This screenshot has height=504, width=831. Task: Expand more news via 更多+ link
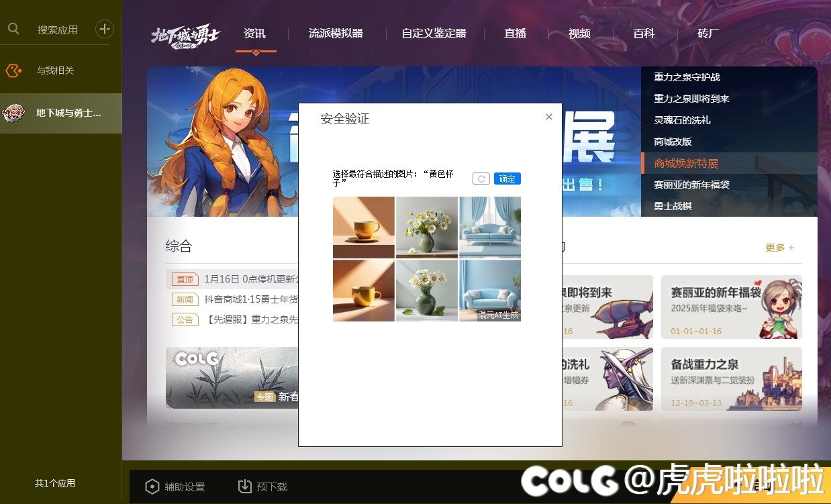778,246
